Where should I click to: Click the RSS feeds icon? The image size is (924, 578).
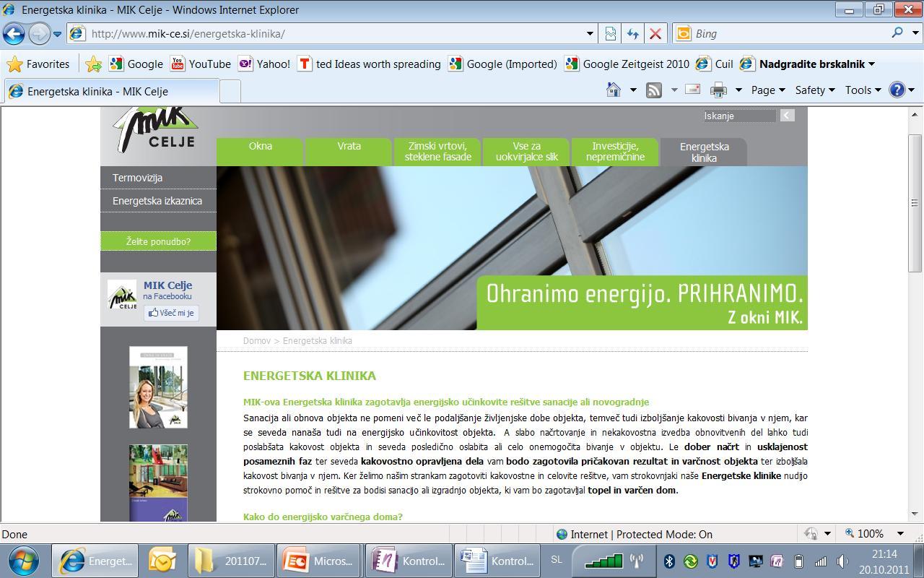coord(654,90)
